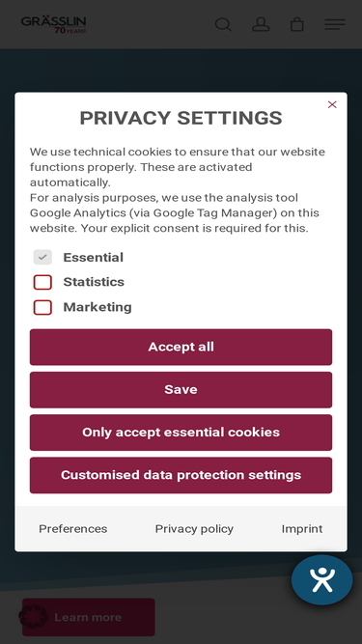Click the Learn more button
Image resolution: width=362 pixels, height=644 pixels.
pyautogui.click(x=89, y=617)
